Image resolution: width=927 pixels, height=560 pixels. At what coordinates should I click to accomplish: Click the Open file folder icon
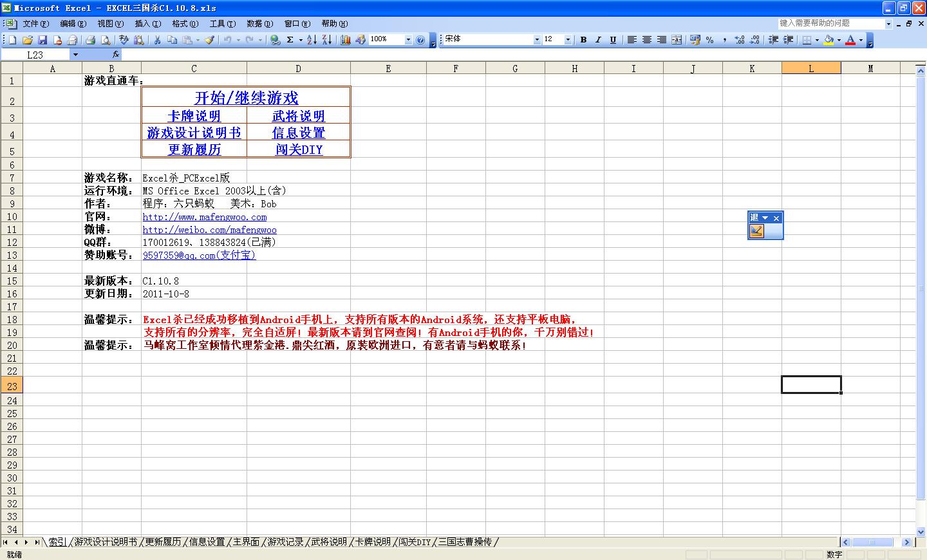tap(28, 40)
